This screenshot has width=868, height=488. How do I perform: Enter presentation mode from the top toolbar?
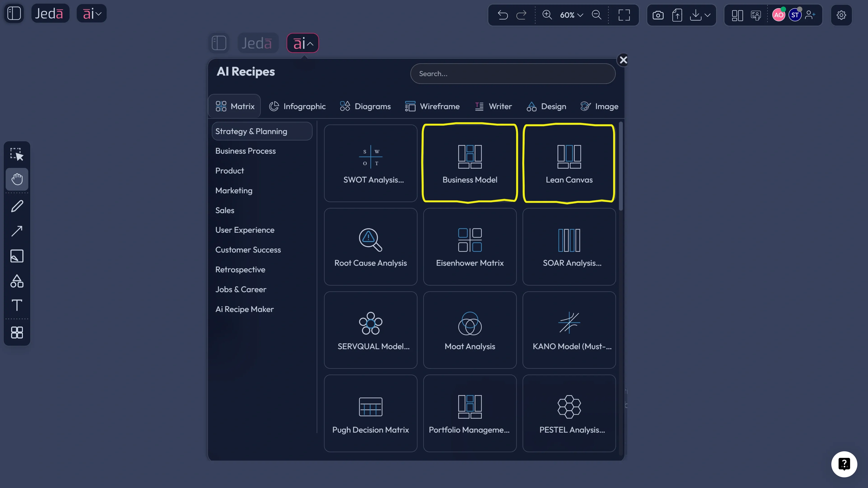755,15
